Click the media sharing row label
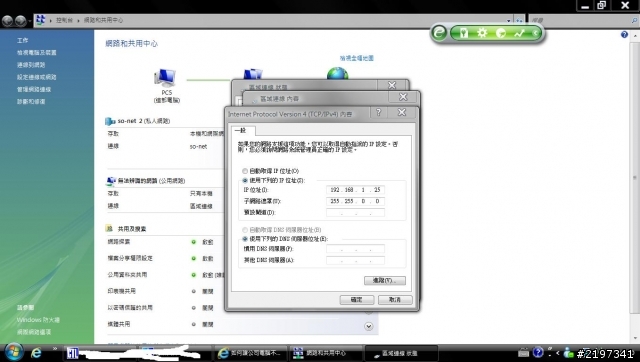Image resolution: width=640 pixels, height=362 pixels. pos(119,324)
